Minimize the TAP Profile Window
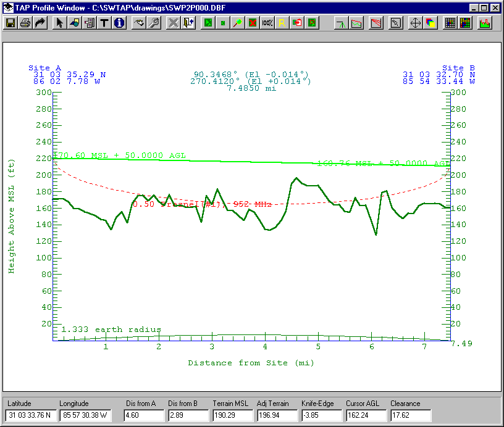The image size is (504, 427). [x=474, y=7]
